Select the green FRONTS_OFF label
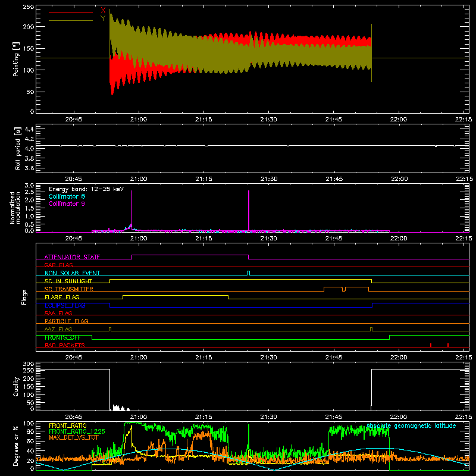This screenshot has height=476, width=476. pos(62,337)
